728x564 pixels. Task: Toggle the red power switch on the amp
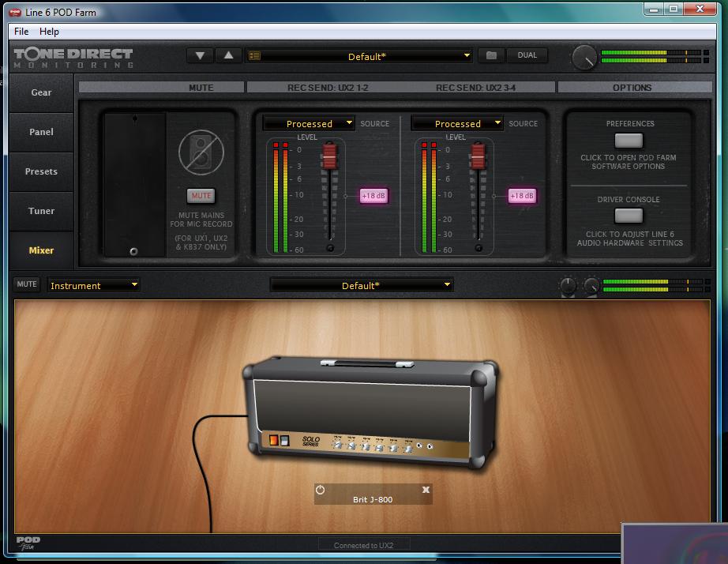tap(274, 439)
